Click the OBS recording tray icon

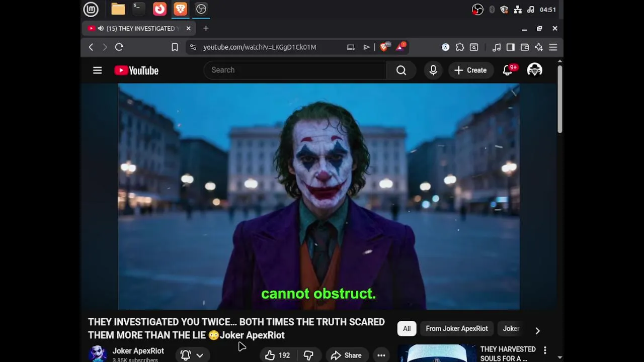[x=477, y=10]
